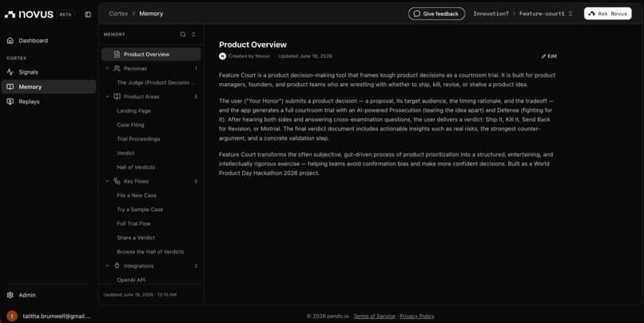Screen dimensions: 644x323
Task: Click the Cortex breadcrumb
Action: 118,14
